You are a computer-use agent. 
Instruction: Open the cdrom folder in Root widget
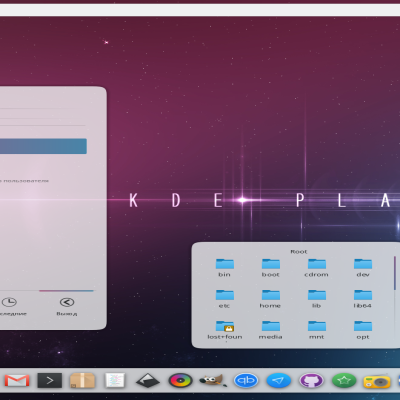pos(317,268)
